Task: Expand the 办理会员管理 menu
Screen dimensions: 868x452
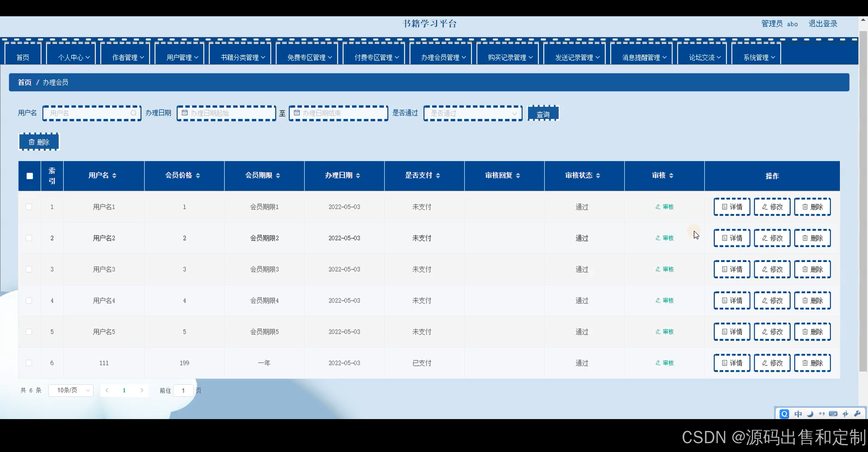Action: tap(443, 57)
